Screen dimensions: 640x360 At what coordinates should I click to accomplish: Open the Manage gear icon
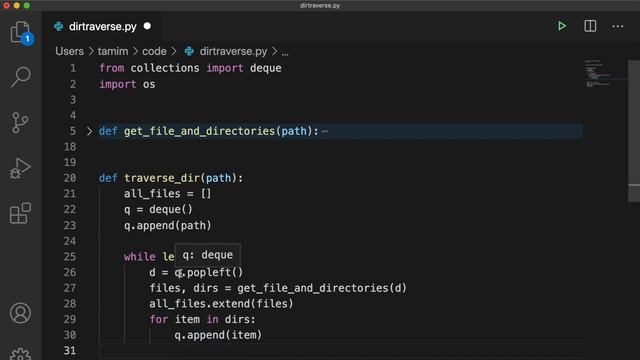20,354
